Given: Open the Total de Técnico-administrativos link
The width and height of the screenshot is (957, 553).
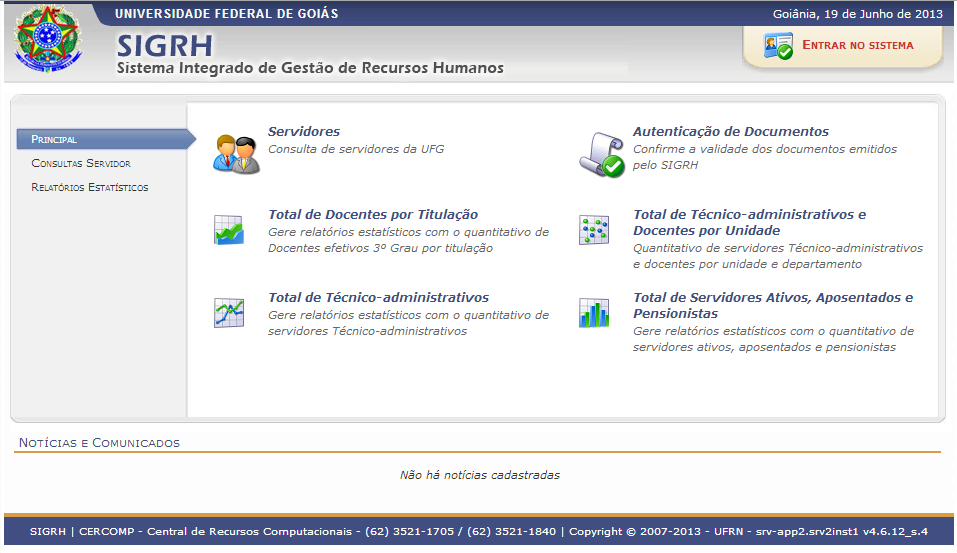Looking at the screenshot, I should 378,297.
